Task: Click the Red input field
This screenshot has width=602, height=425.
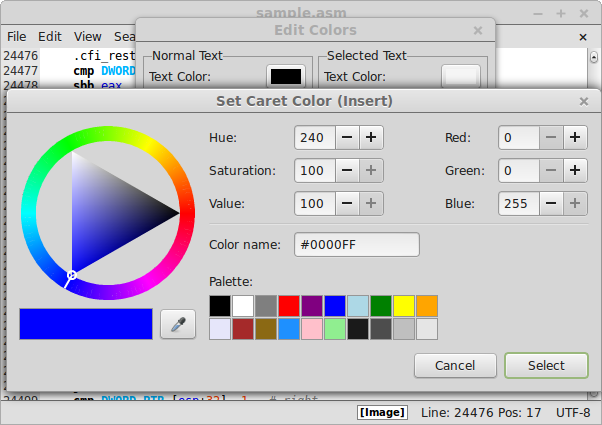Action: (x=519, y=137)
